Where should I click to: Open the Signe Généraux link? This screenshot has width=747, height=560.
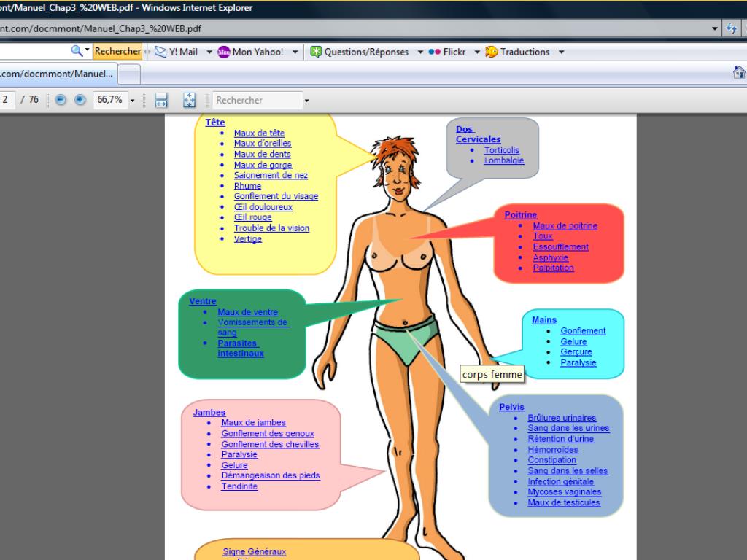pyautogui.click(x=255, y=552)
